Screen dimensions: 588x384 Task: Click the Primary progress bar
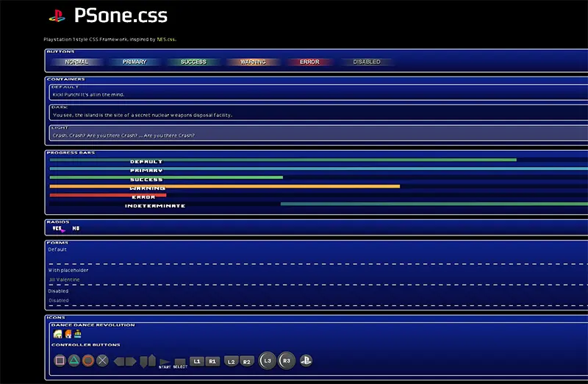tap(319, 169)
